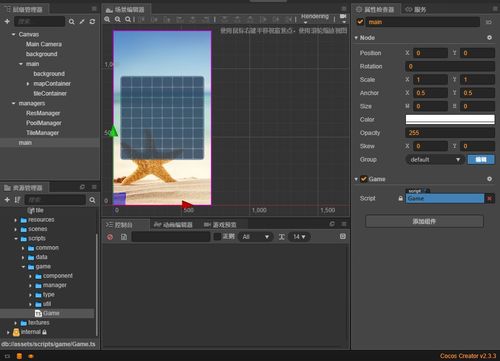Click the scene camera icon
The width and height of the screenshot is (500, 361).
(x=343, y=16)
